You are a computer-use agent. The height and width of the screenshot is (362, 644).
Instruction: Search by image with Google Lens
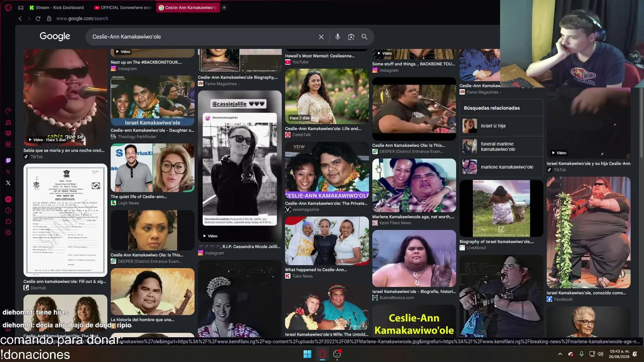click(x=351, y=37)
